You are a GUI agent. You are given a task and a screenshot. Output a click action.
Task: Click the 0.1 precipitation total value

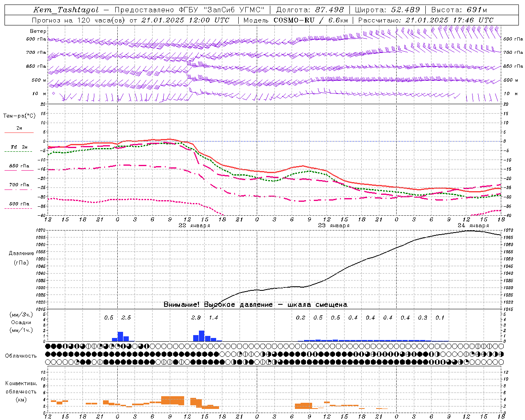click(440, 318)
